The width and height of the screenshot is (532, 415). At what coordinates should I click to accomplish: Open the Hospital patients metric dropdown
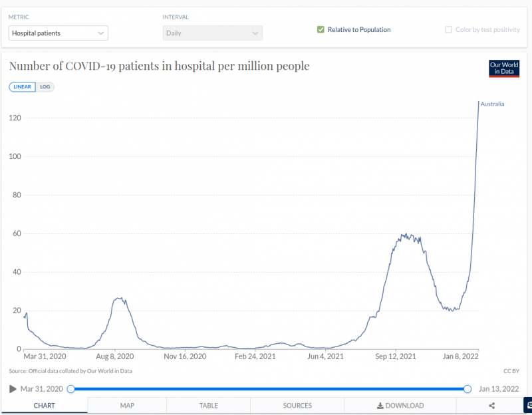59,33
